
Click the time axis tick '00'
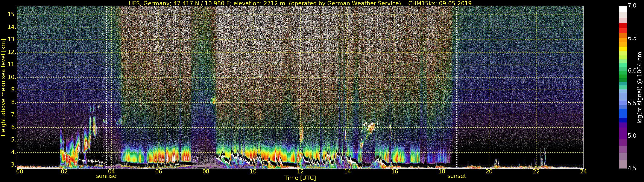(x=20, y=172)
